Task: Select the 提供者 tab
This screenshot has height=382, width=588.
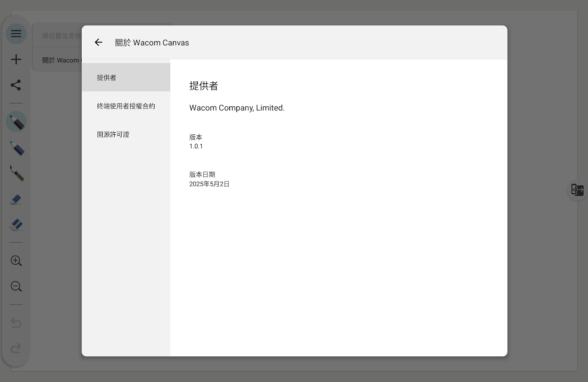Action: point(126,77)
